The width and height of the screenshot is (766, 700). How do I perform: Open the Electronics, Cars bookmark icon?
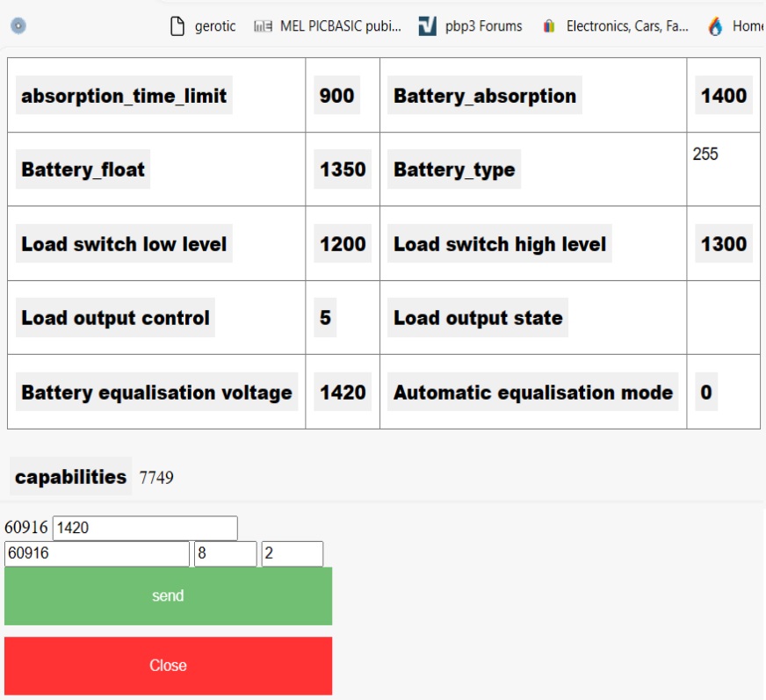coord(549,26)
